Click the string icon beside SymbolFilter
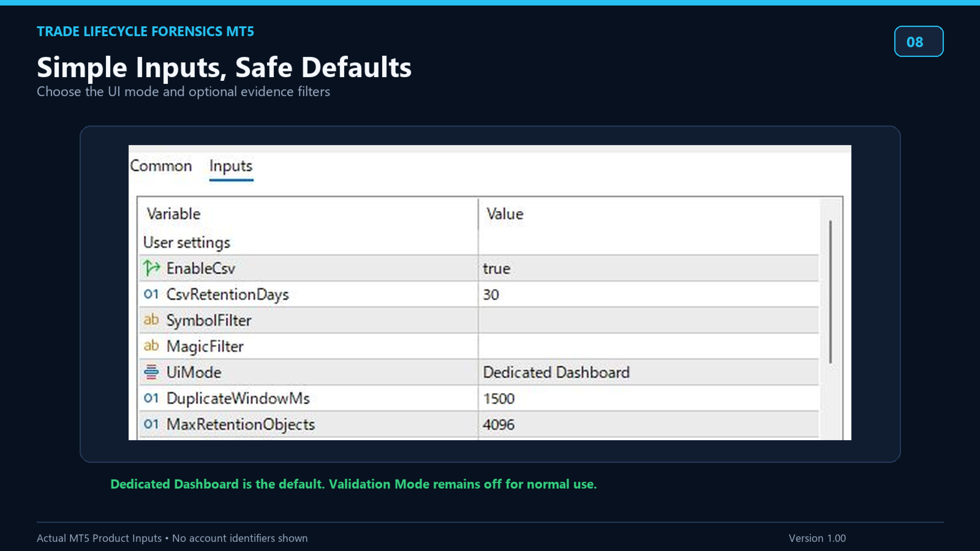 pos(151,320)
